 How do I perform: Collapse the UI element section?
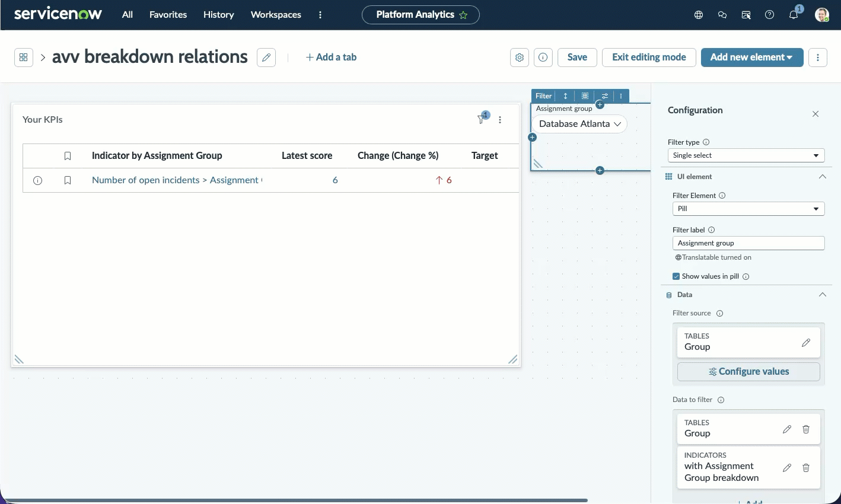(x=822, y=177)
